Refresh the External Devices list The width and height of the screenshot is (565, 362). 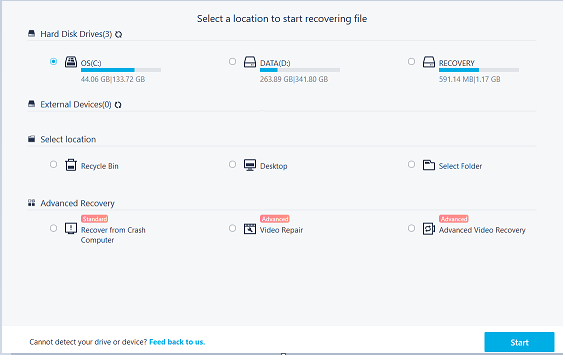(x=118, y=105)
